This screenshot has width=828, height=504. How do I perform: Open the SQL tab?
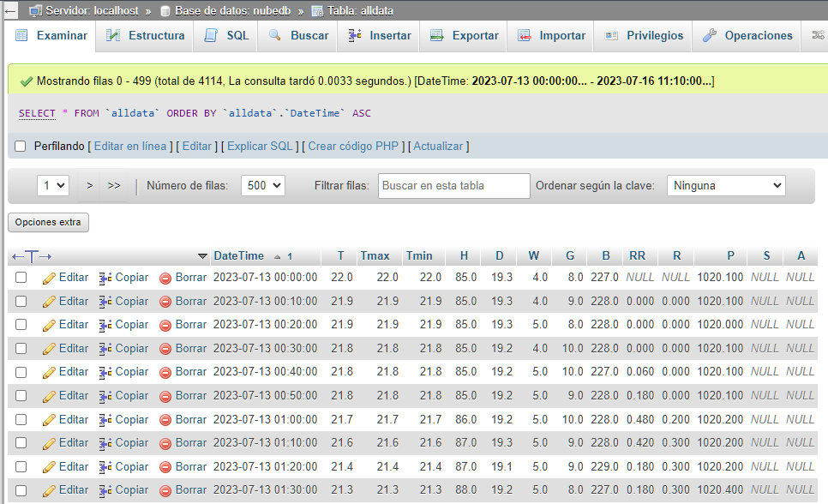point(226,35)
